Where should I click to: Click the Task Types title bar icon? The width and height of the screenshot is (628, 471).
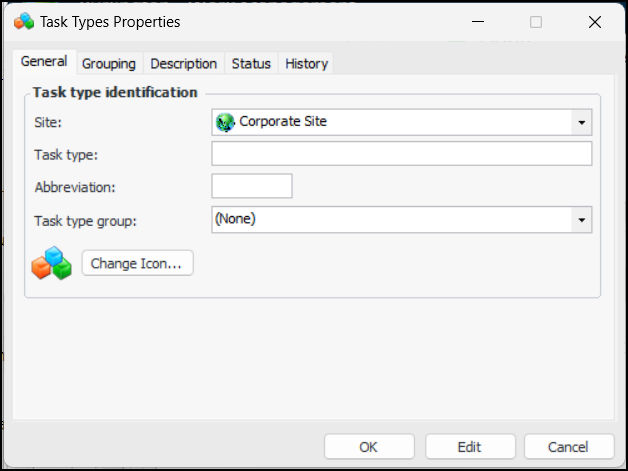[24, 21]
